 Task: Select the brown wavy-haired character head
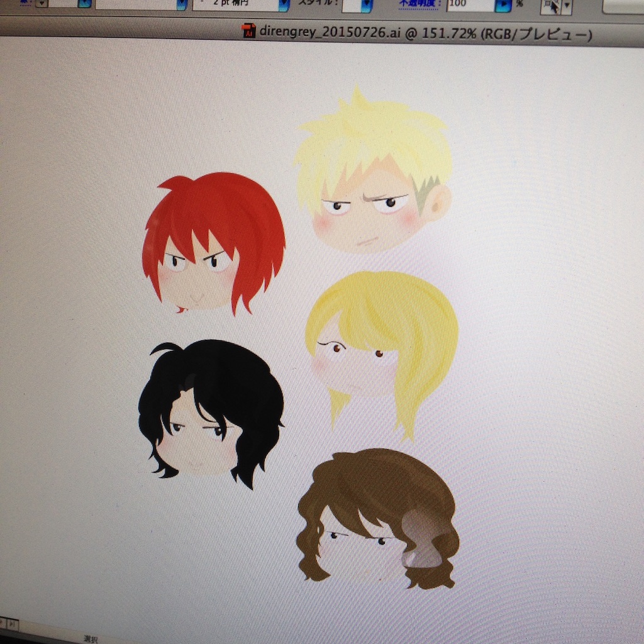378,519
